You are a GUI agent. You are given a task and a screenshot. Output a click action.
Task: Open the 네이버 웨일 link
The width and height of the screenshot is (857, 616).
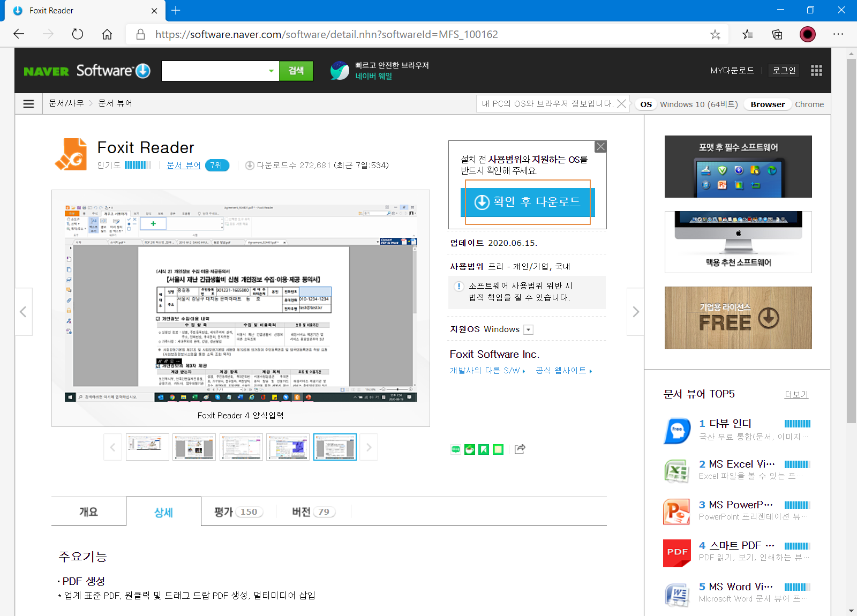coord(374,76)
